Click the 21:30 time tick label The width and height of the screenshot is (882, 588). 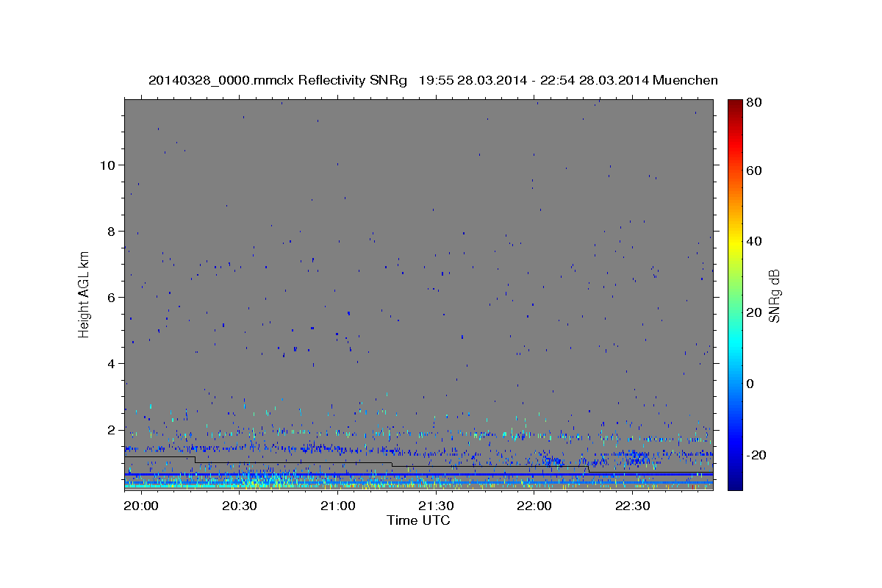coord(436,506)
